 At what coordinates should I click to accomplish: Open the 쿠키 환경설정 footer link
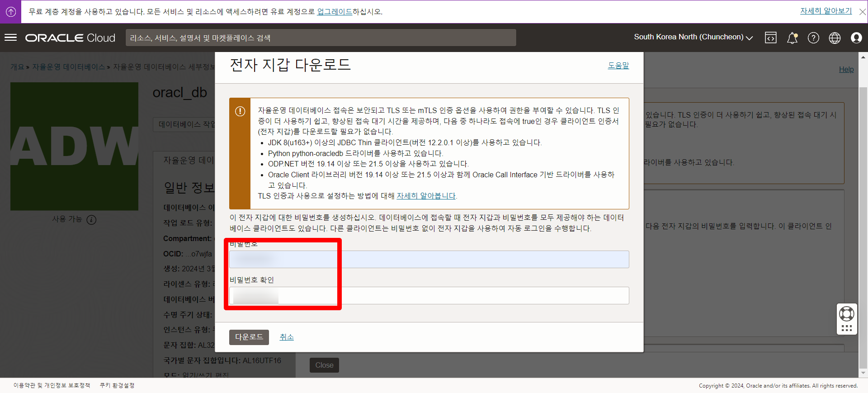pos(117,385)
